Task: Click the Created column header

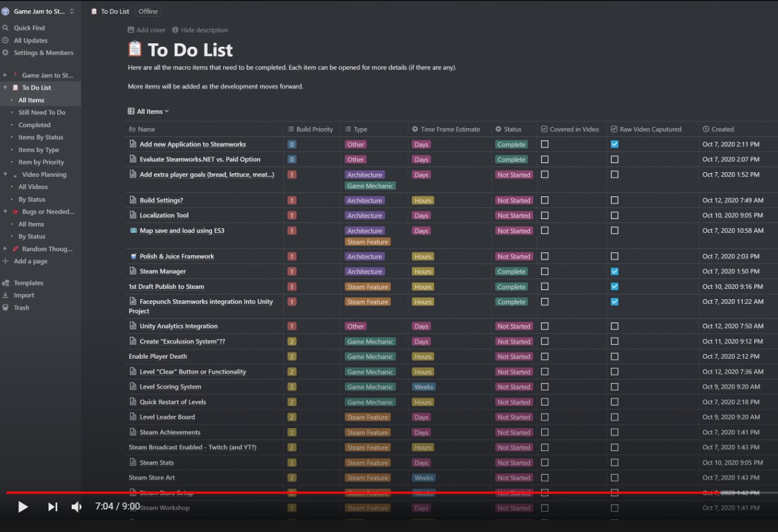Action: pos(738,129)
